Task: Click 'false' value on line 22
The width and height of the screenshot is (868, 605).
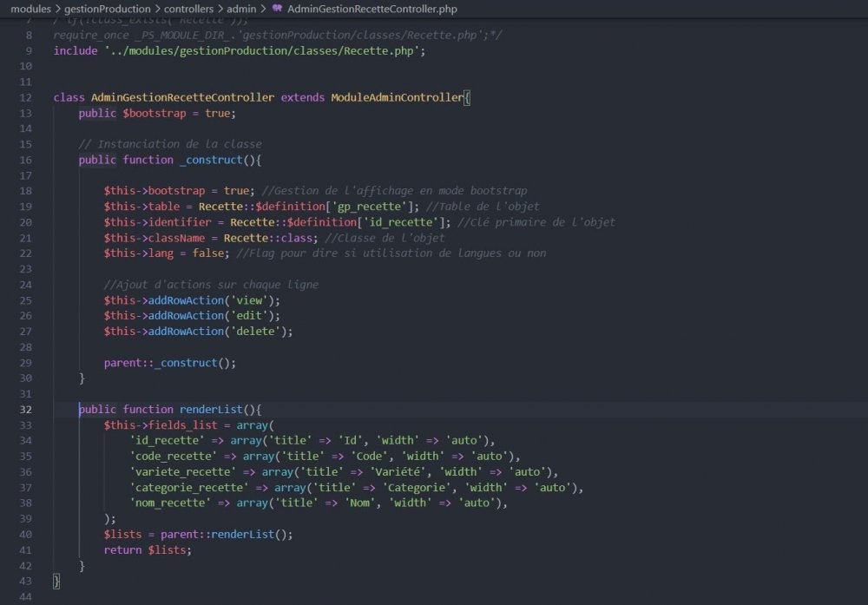Action: (208, 253)
